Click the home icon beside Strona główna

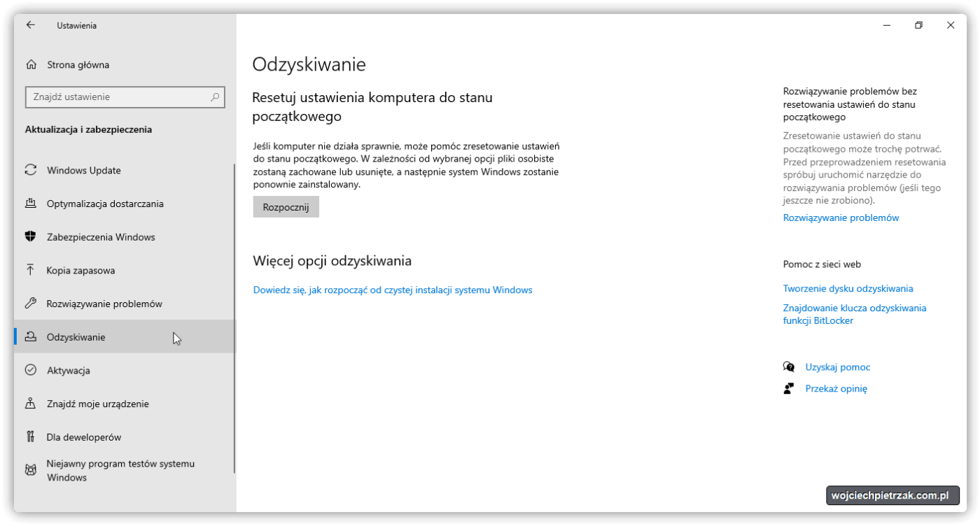click(31, 65)
